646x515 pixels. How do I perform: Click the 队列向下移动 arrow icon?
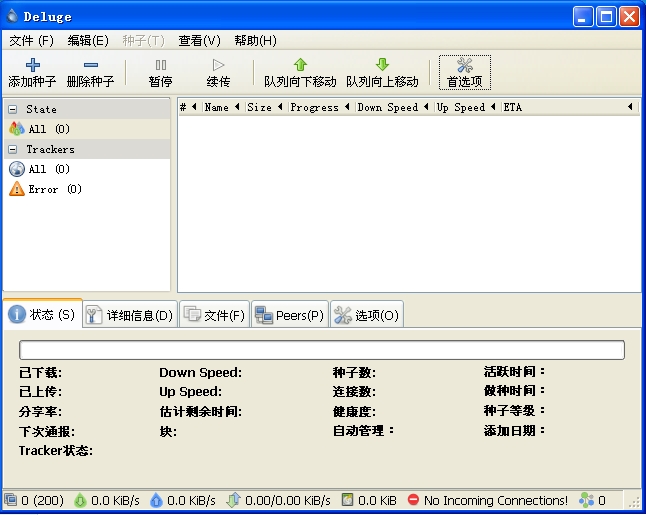click(300, 64)
